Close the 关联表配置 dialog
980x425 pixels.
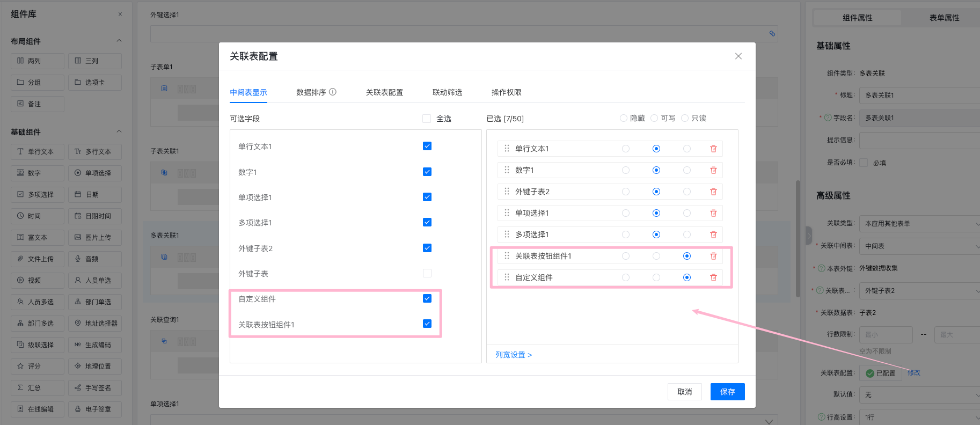738,56
